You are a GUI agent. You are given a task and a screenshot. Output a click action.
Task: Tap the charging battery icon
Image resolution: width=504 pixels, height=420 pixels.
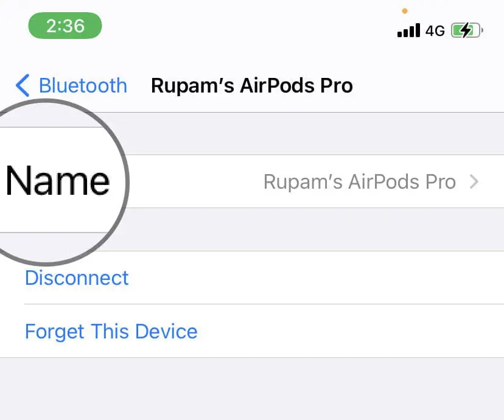coord(467,30)
